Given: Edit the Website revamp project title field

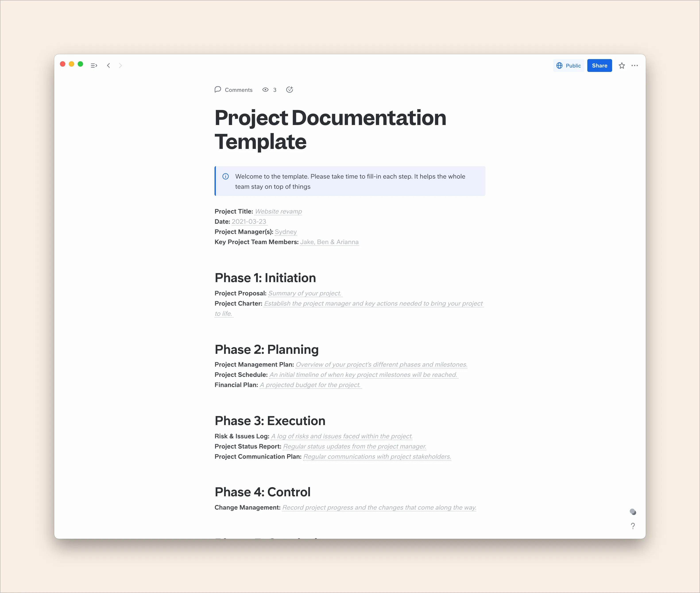Looking at the screenshot, I should click(278, 212).
